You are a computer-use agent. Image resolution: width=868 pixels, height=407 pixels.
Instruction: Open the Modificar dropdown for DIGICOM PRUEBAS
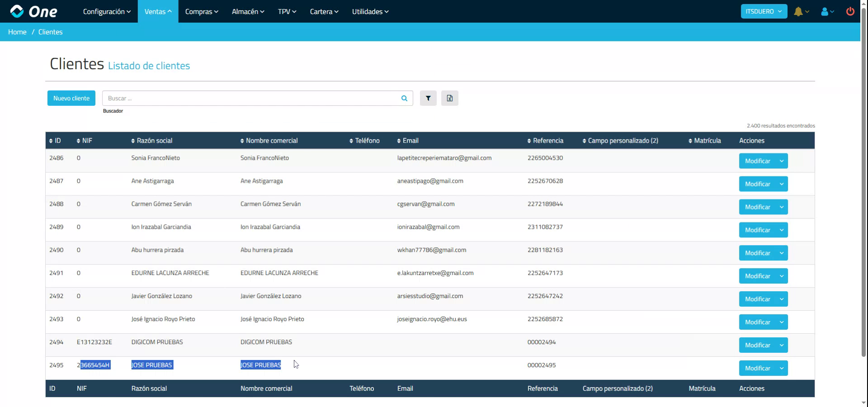[x=782, y=345]
